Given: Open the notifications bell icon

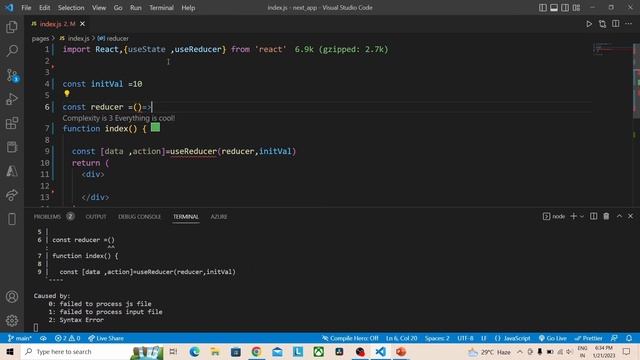Looking at the screenshot, I should 629,338.
